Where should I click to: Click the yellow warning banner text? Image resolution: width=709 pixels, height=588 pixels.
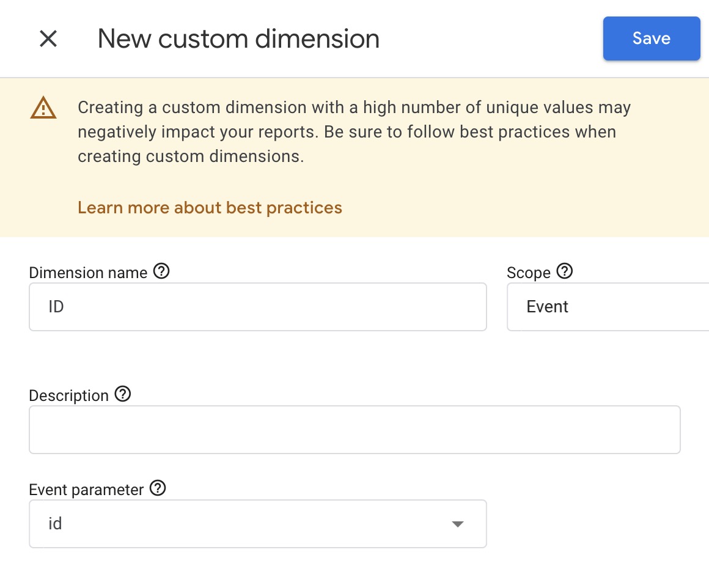pos(353,132)
